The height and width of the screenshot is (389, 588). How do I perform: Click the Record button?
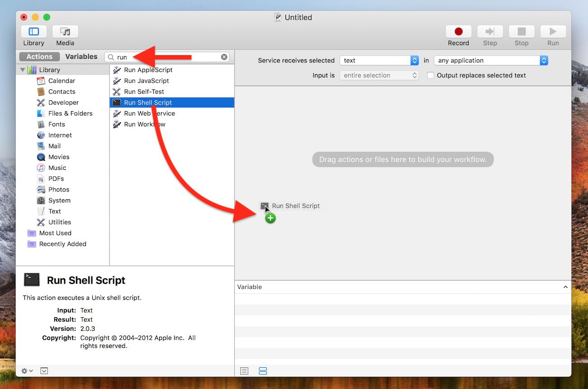point(458,33)
